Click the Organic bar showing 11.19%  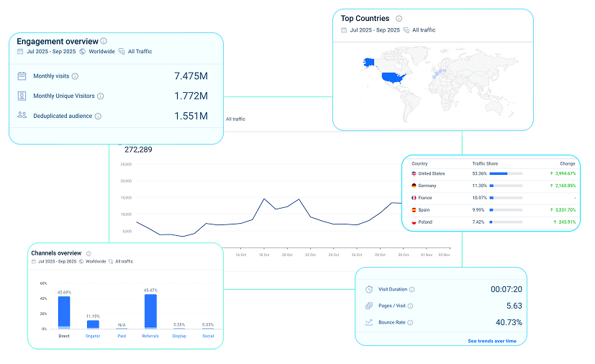coord(93,324)
